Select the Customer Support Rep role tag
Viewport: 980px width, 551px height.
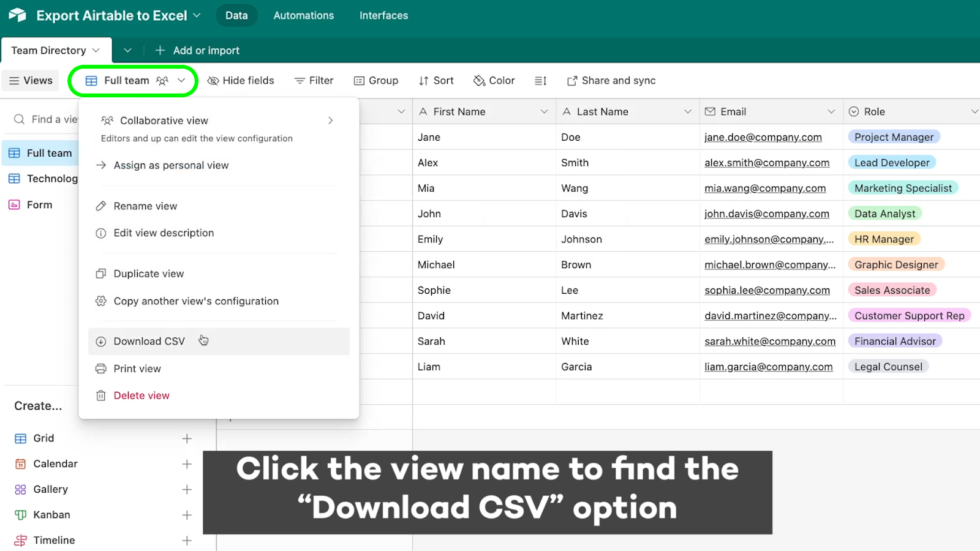[x=909, y=316]
